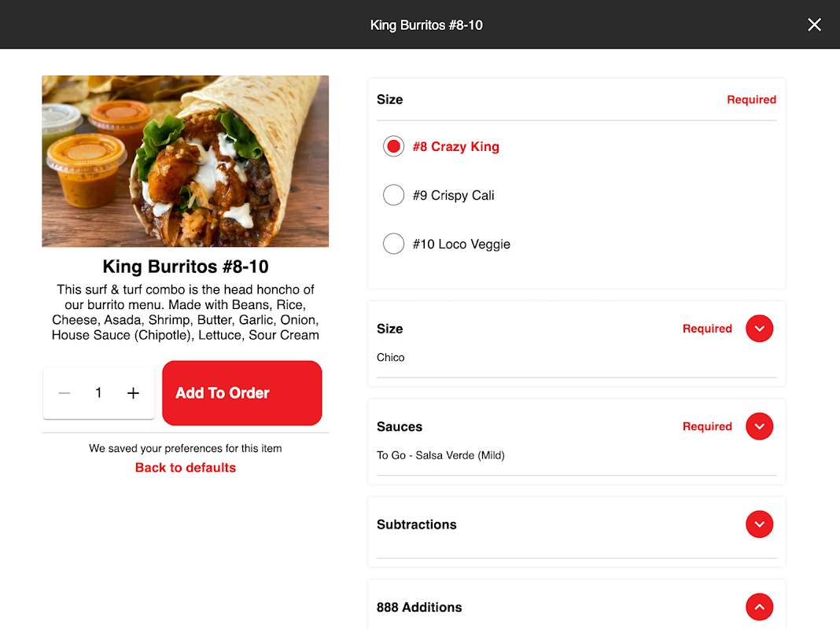
Task: Decrease quantity with the minus icon
Action: (x=64, y=393)
